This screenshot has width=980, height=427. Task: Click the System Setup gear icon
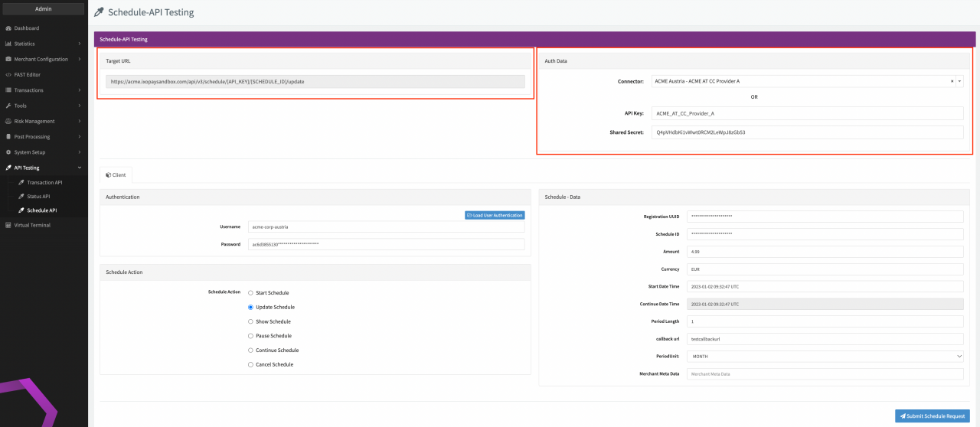click(8, 152)
